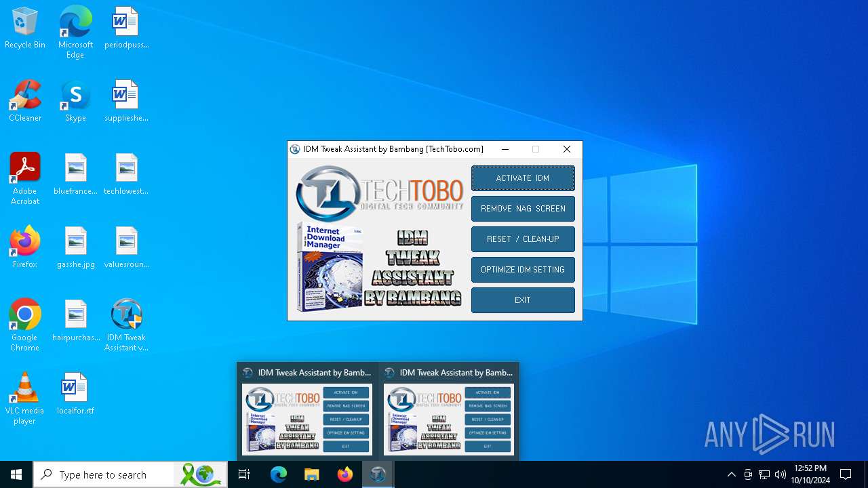Viewport: 868px width, 488px height.
Task: Open Firefox desktop shortcut
Action: click(x=25, y=248)
